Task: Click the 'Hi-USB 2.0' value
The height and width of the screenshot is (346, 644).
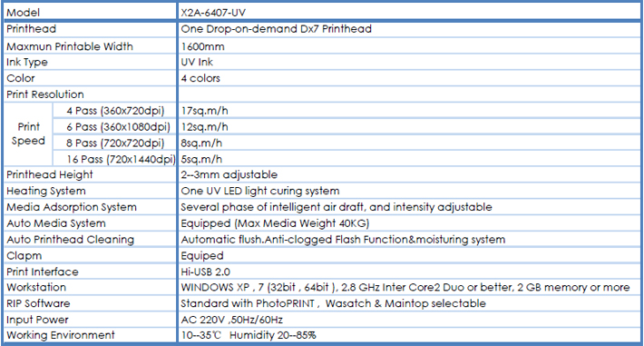Action: (205, 272)
